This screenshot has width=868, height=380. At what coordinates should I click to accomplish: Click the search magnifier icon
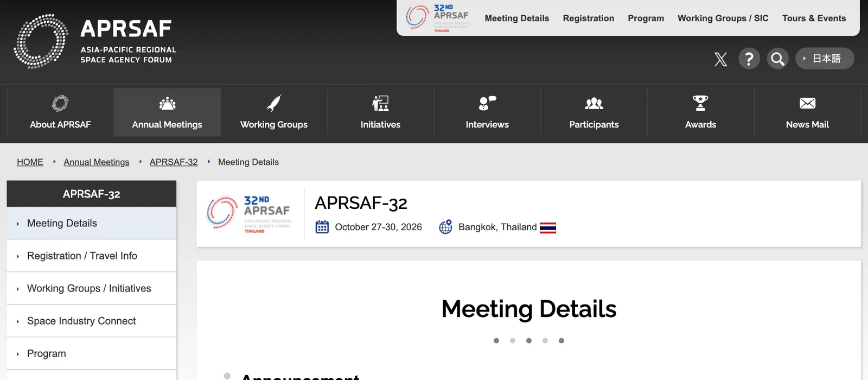[x=777, y=59]
